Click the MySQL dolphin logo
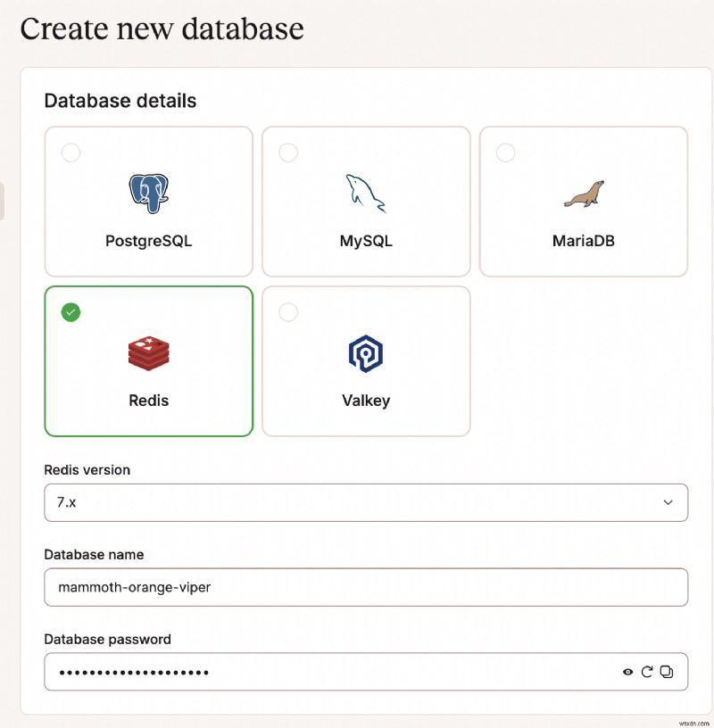This screenshot has width=714, height=728. tap(366, 194)
